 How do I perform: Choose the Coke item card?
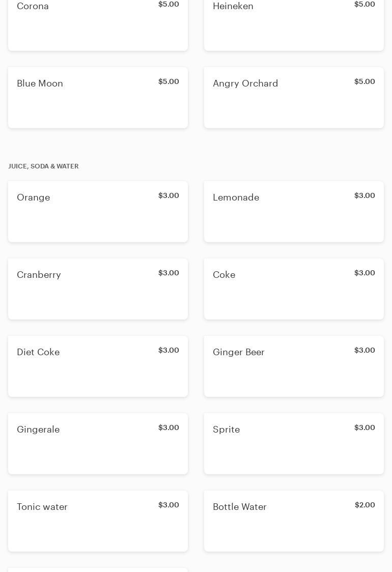pos(294,289)
